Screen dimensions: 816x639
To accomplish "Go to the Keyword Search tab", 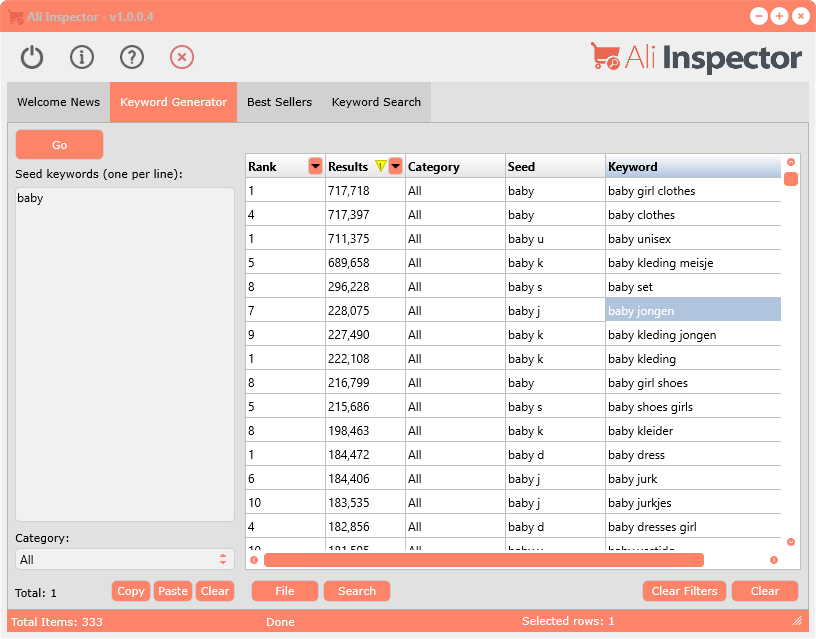I will (x=376, y=102).
